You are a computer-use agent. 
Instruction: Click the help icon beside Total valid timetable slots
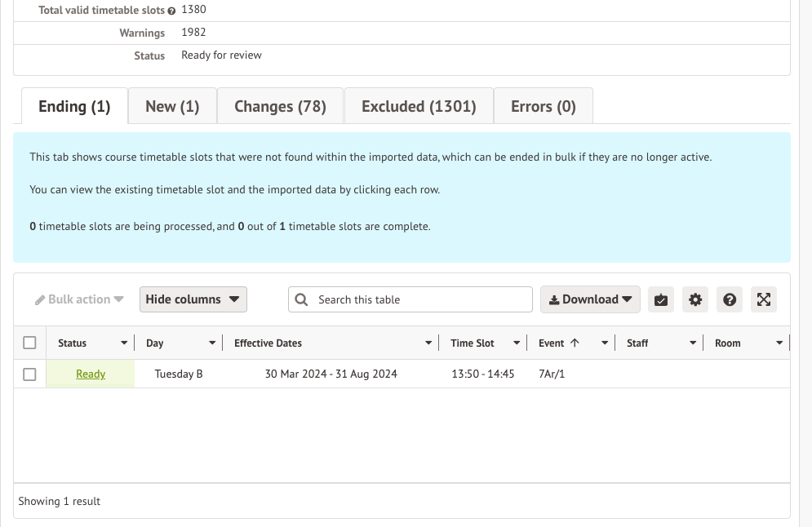(171, 11)
